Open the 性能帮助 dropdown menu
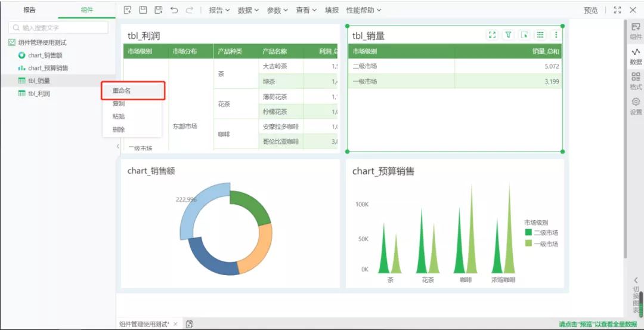The image size is (644, 330). pyautogui.click(x=364, y=10)
